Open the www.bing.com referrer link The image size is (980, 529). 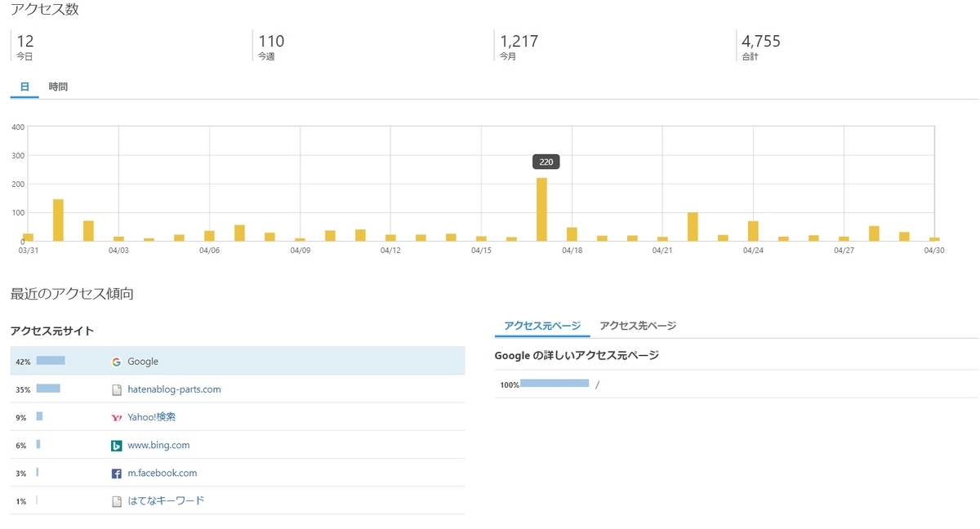pos(158,445)
